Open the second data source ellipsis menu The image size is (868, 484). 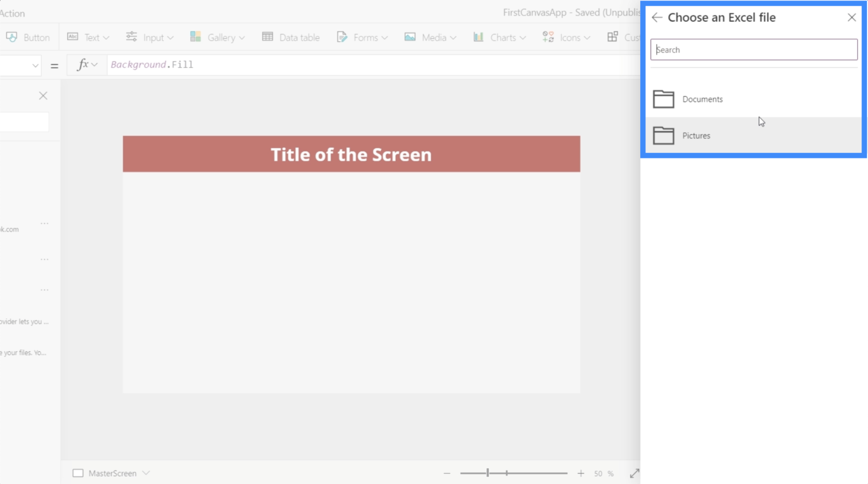[x=44, y=259]
